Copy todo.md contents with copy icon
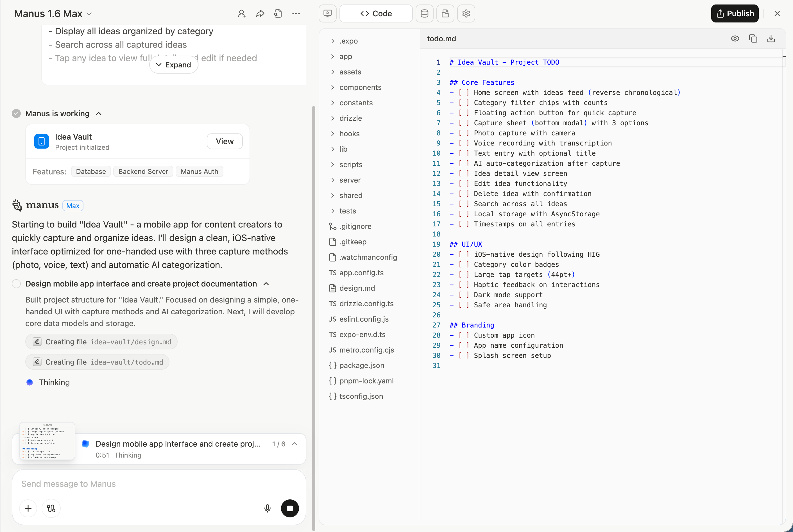Viewport: 793px width, 532px height. (x=753, y=39)
